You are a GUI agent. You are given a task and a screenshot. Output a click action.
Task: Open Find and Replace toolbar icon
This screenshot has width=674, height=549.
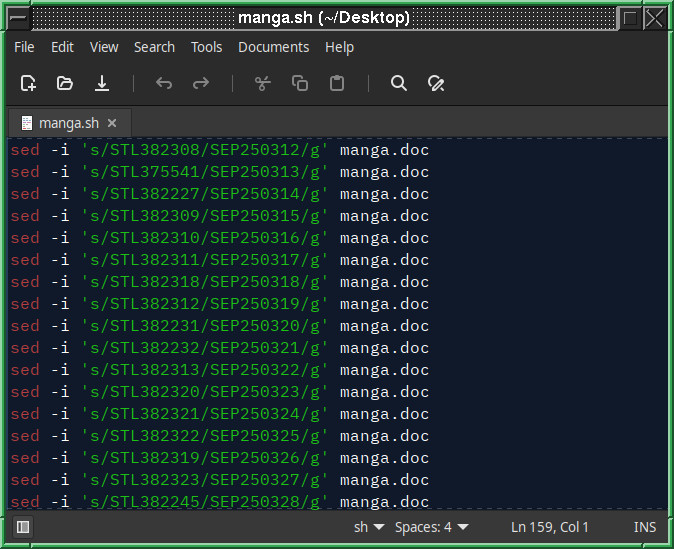pyautogui.click(x=436, y=83)
